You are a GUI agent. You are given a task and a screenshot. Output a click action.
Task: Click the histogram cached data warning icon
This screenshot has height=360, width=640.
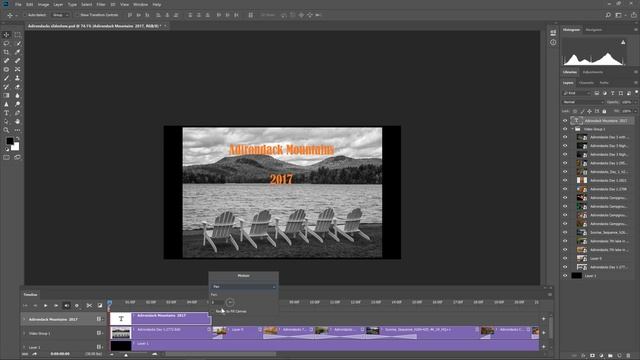(x=623, y=42)
